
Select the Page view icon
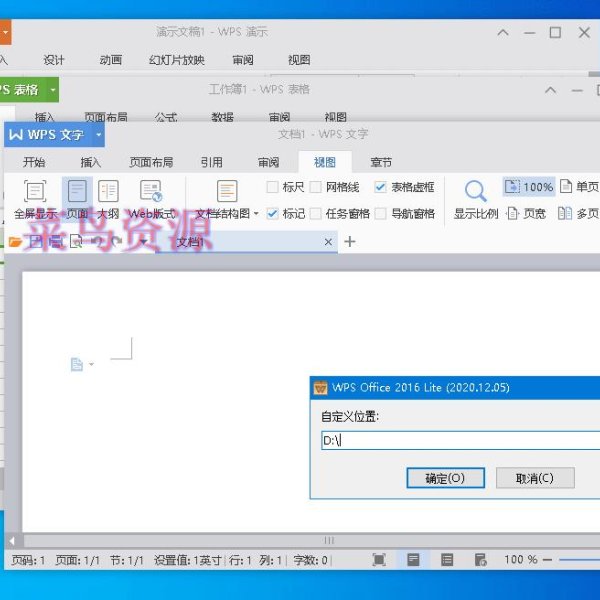[77, 191]
